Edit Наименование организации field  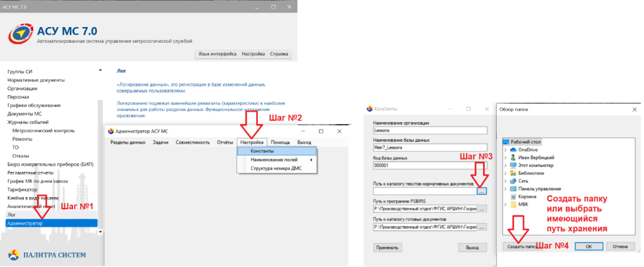430,130
